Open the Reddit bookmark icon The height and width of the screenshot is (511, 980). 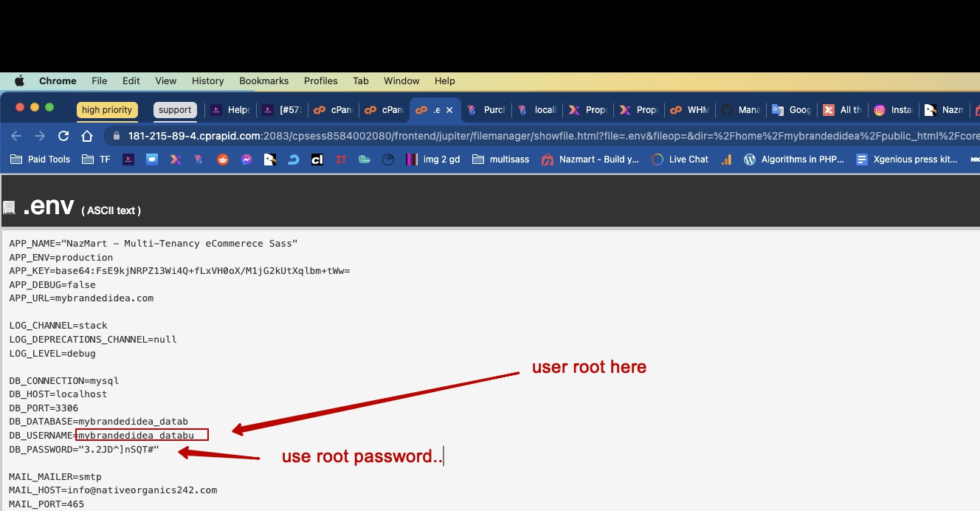(x=223, y=160)
